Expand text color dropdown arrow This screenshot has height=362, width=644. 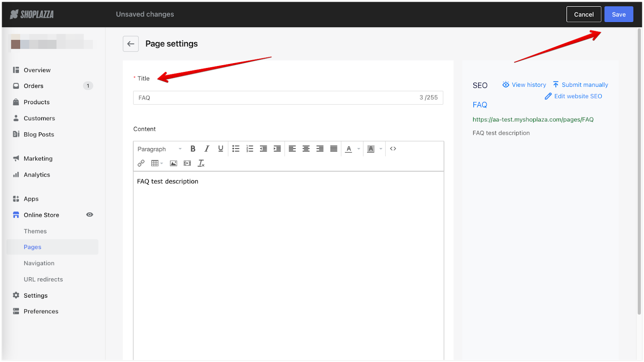(x=359, y=149)
